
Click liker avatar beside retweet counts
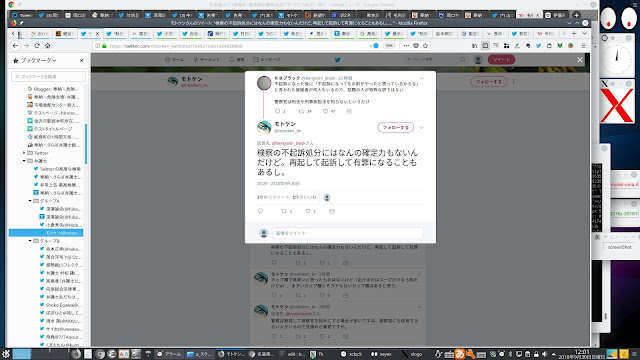click(327, 197)
